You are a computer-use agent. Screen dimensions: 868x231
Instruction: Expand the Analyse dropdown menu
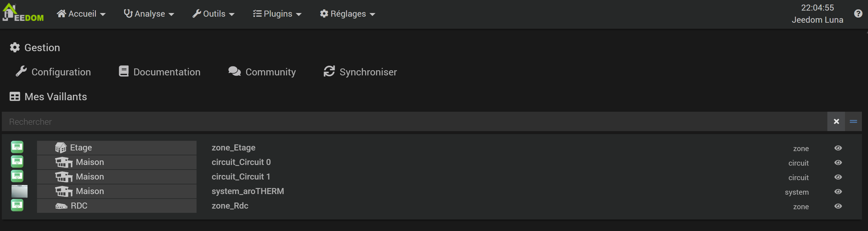(x=149, y=14)
